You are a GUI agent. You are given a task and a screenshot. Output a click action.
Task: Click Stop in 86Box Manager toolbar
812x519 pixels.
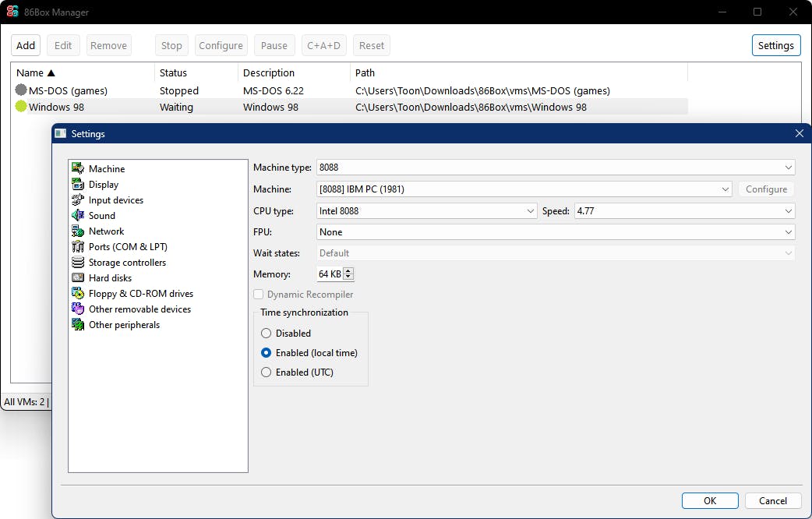171,45
